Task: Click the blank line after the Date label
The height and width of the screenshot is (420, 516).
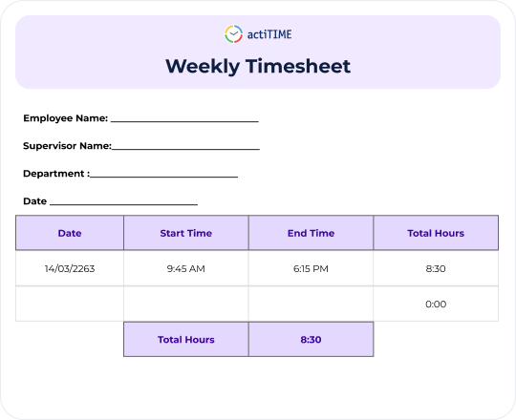Action: pos(123,204)
